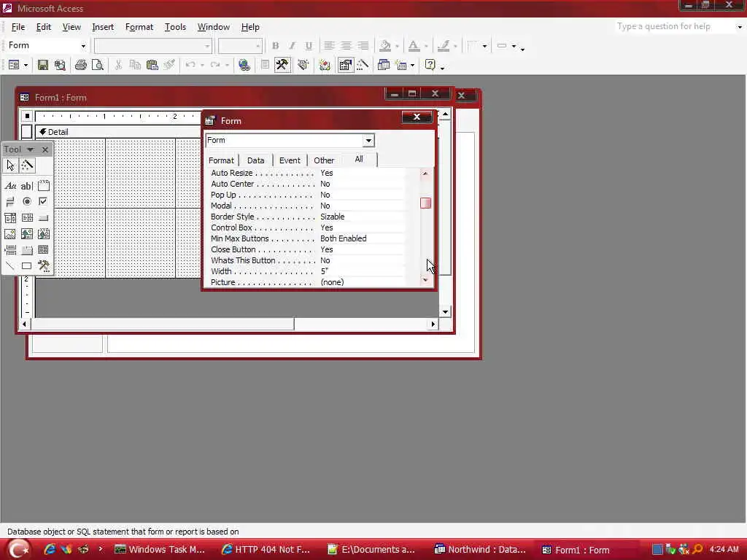Image resolution: width=747 pixels, height=560 pixels.
Task: Click the Save icon in the toolbar
Action: (43, 65)
